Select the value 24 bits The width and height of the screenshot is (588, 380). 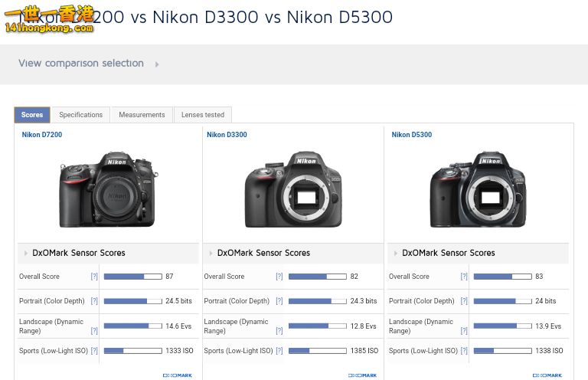(x=546, y=301)
